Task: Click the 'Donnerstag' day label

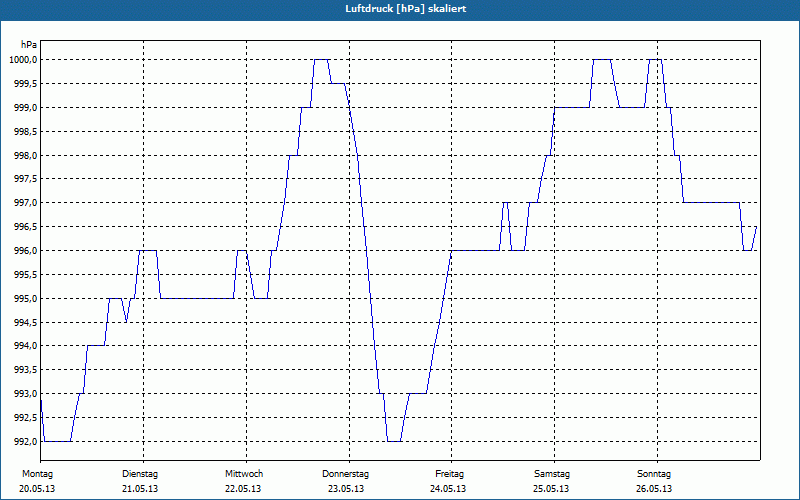Action: (x=345, y=474)
